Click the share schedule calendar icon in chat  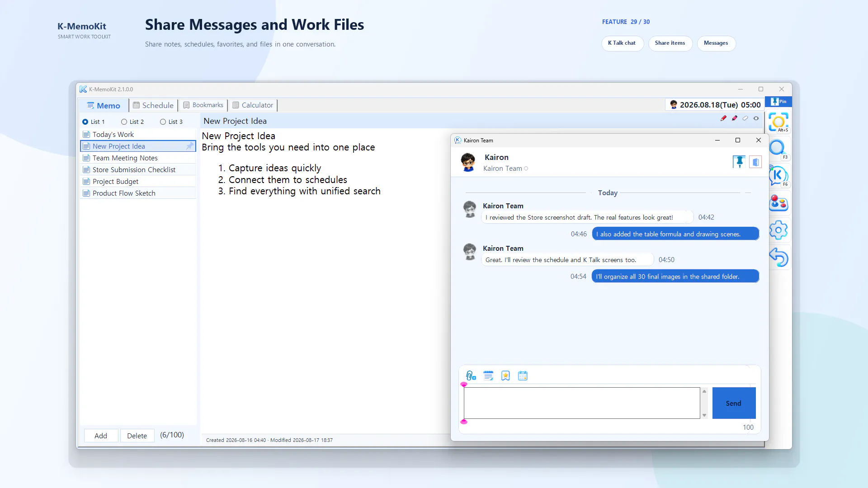523,376
